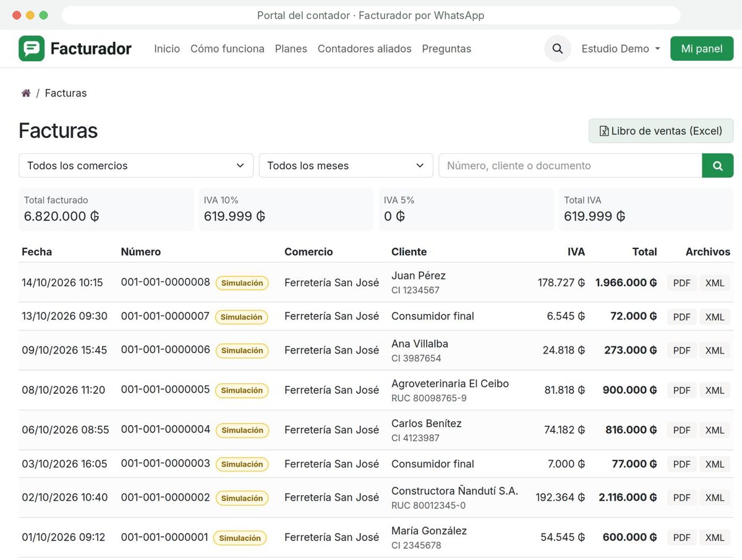Viewport: 742px width, 560px height.
Task: Click total amount 2.116.000 ₲
Action: (x=628, y=498)
